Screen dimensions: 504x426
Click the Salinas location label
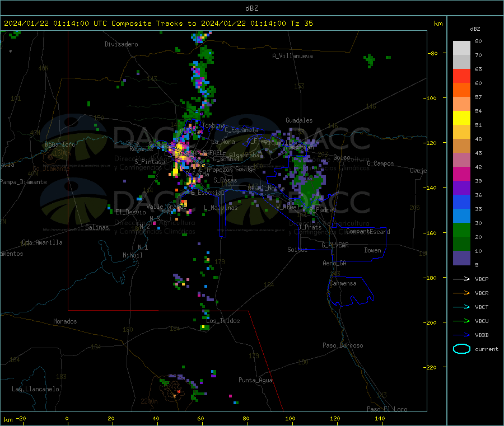[97, 227]
